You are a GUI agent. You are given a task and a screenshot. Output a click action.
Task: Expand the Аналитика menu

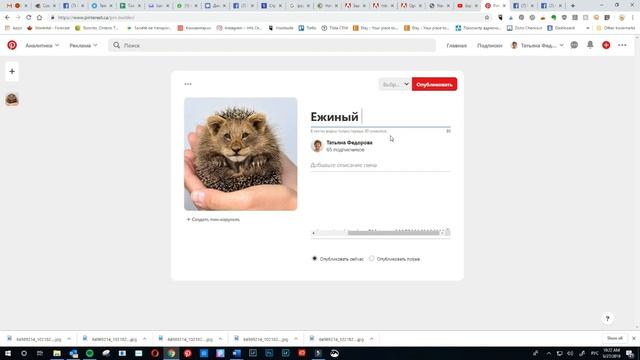42,45
